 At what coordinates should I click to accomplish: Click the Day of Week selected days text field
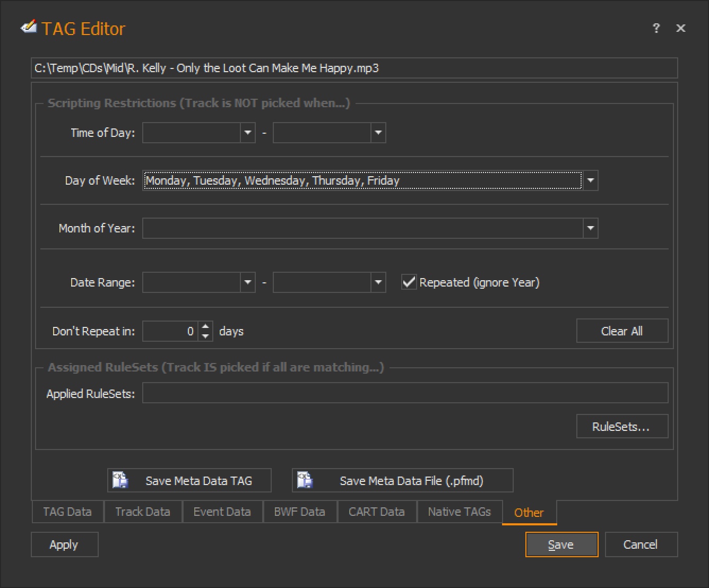[362, 180]
